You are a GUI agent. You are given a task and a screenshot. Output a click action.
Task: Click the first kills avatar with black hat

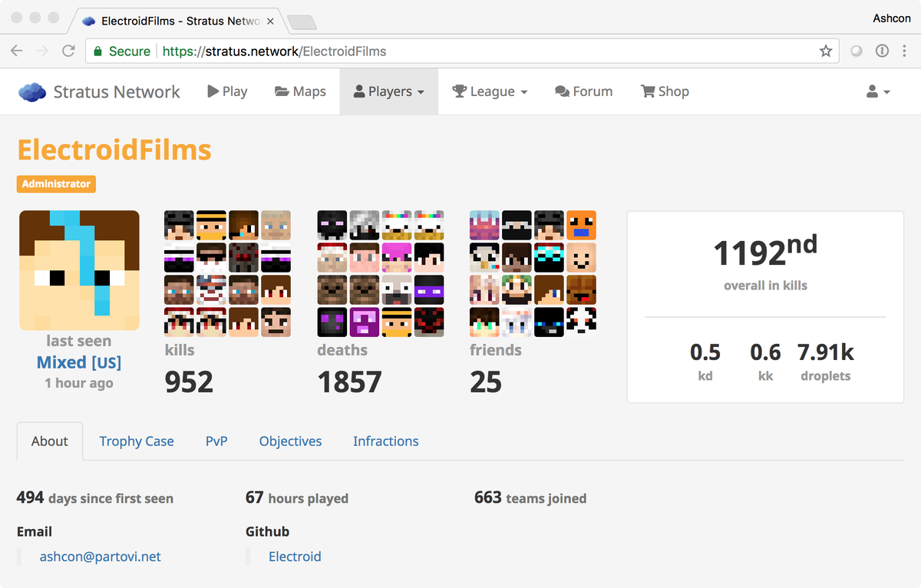click(x=179, y=226)
